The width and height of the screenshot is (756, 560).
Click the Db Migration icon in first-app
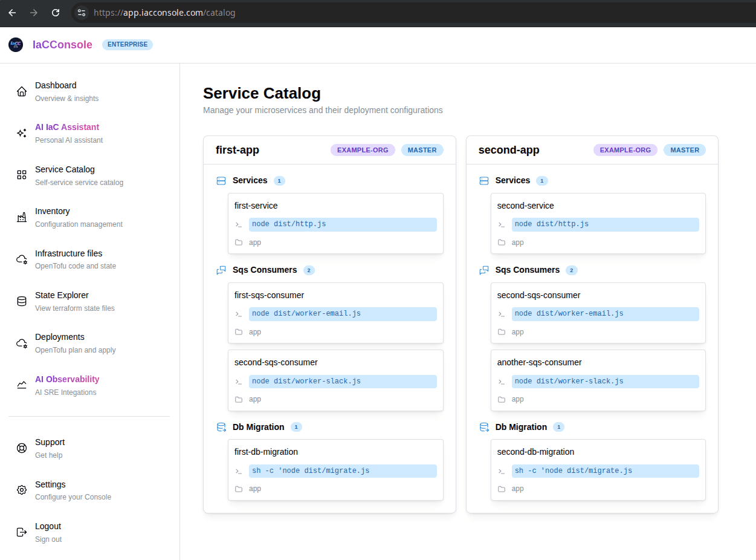point(221,427)
